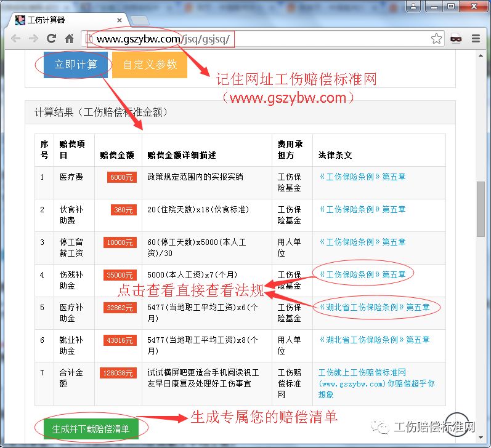Click the scrollbar up arrow
491x448 pixels.
481,55
